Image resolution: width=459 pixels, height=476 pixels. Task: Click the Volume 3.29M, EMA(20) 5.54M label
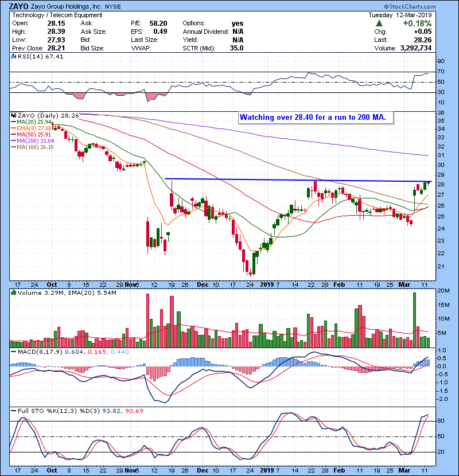click(67, 292)
